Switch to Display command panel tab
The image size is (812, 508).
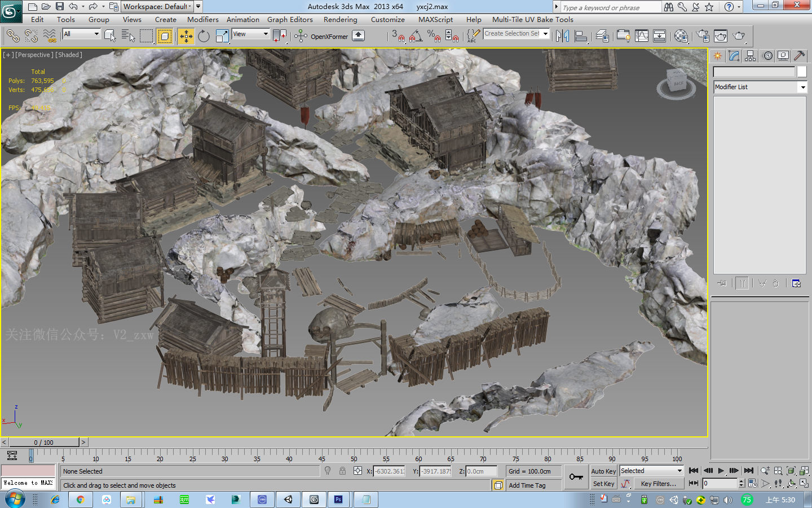click(783, 56)
